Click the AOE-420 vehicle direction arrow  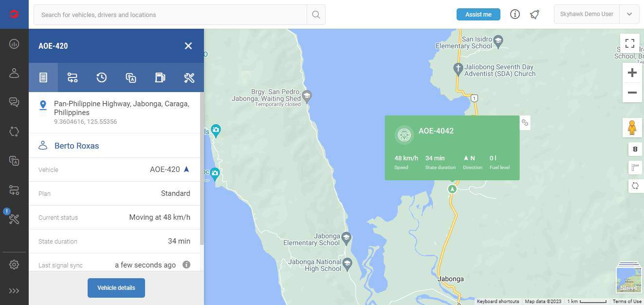coord(186,170)
